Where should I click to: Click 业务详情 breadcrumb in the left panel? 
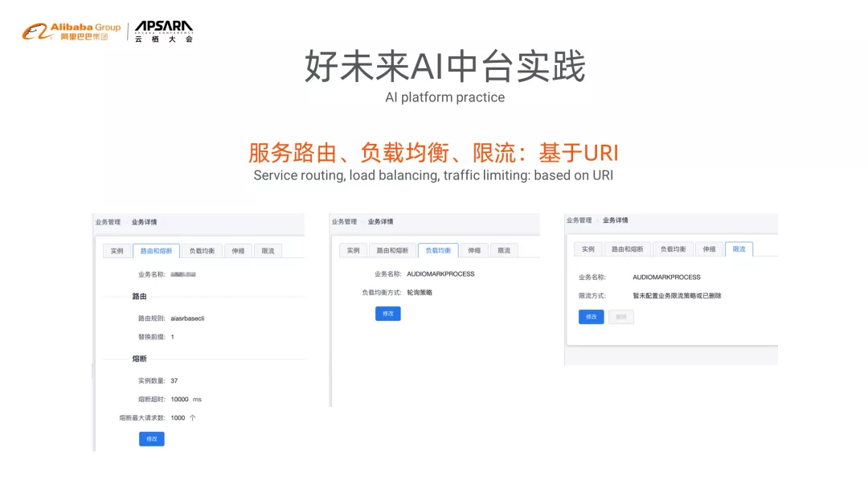pos(144,222)
